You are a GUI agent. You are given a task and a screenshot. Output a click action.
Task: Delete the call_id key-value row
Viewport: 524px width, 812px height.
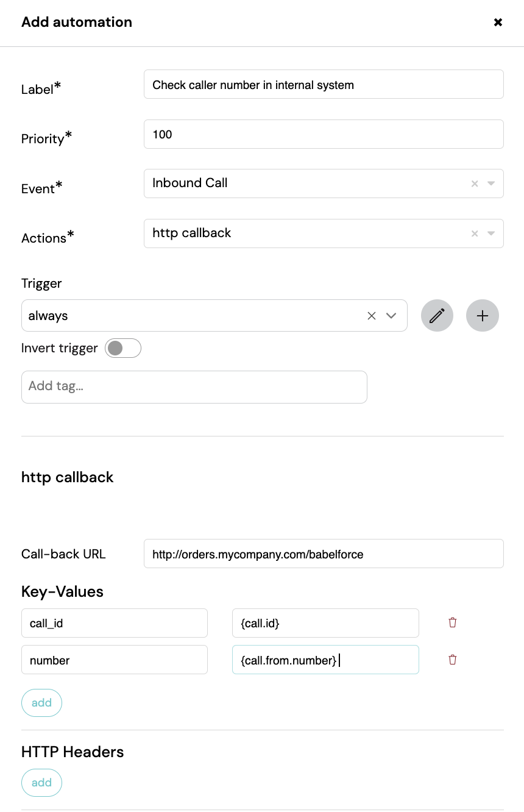click(453, 622)
